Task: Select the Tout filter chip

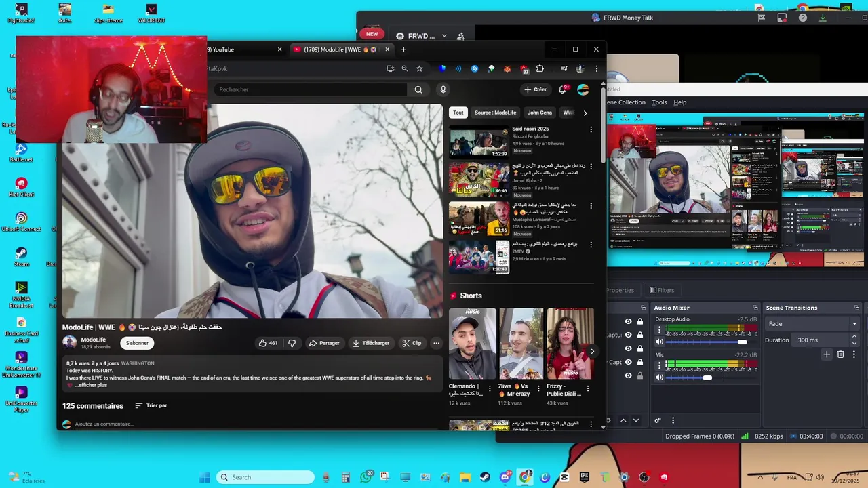Action: tap(458, 113)
